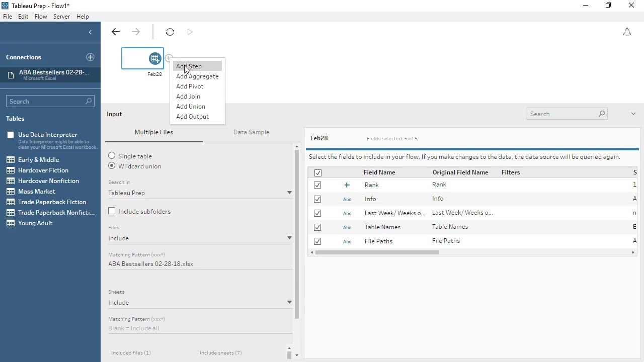Choose Add Aggregate from the menu
Image resolution: width=644 pixels, height=362 pixels.
pos(197,76)
